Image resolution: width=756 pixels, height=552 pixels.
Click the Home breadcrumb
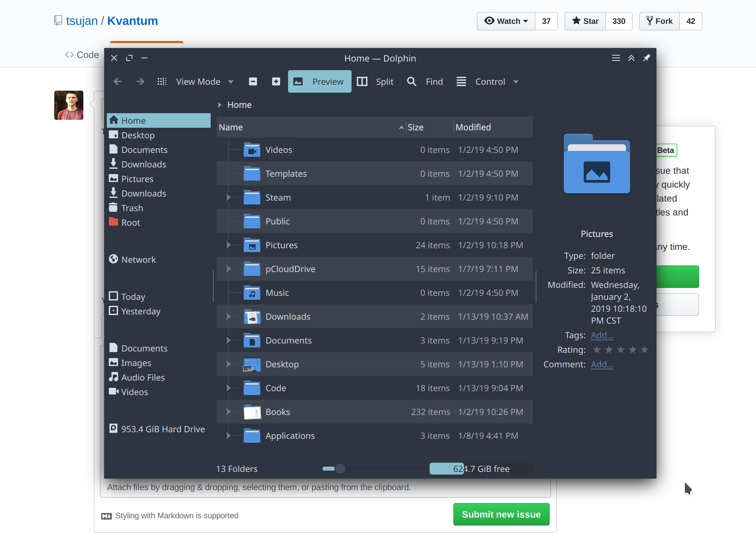(x=239, y=105)
